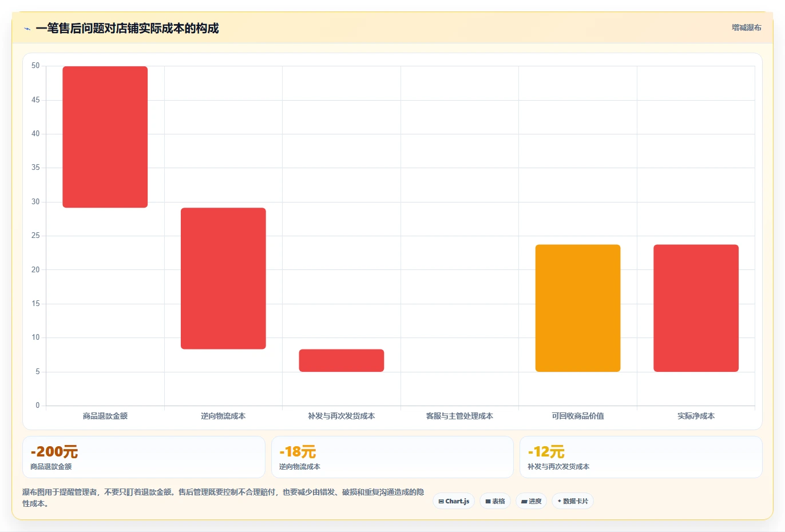This screenshot has width=785, height=532.
Task: Click the -12元 value in the stat card
Action: coord(546,451)
